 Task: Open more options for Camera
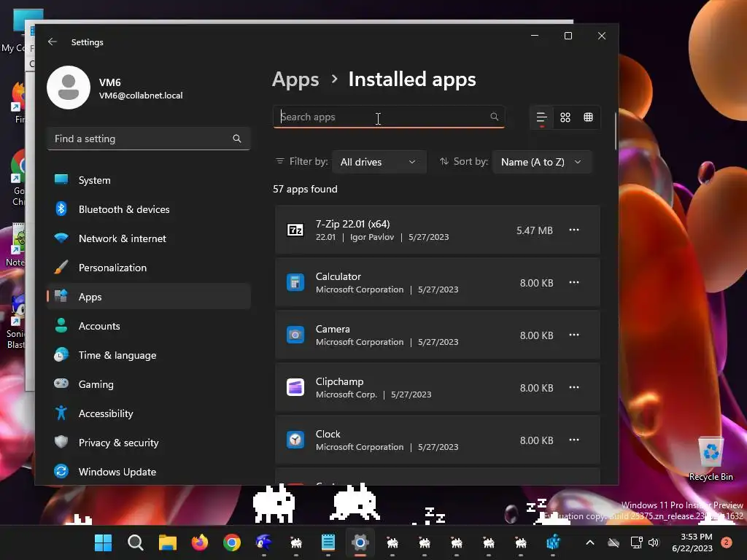click(x=574, y=335)
